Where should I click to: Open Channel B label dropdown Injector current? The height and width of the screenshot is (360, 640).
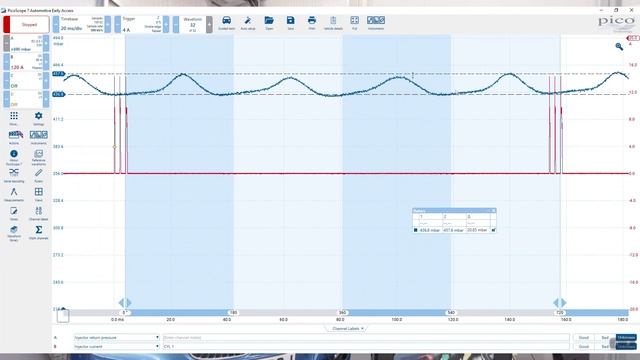[116, 347]
